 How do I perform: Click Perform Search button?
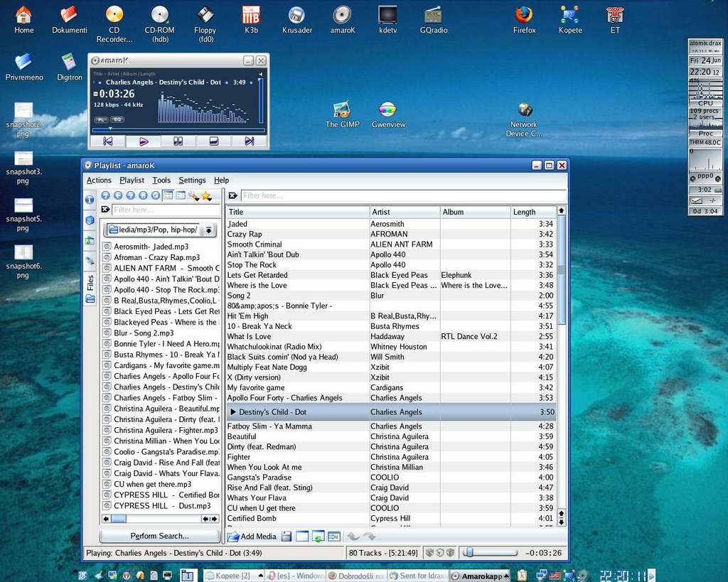tap(160, 536)
